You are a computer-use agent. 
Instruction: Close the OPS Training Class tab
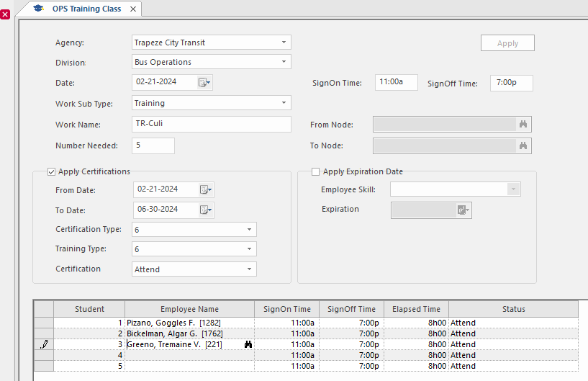133,9
